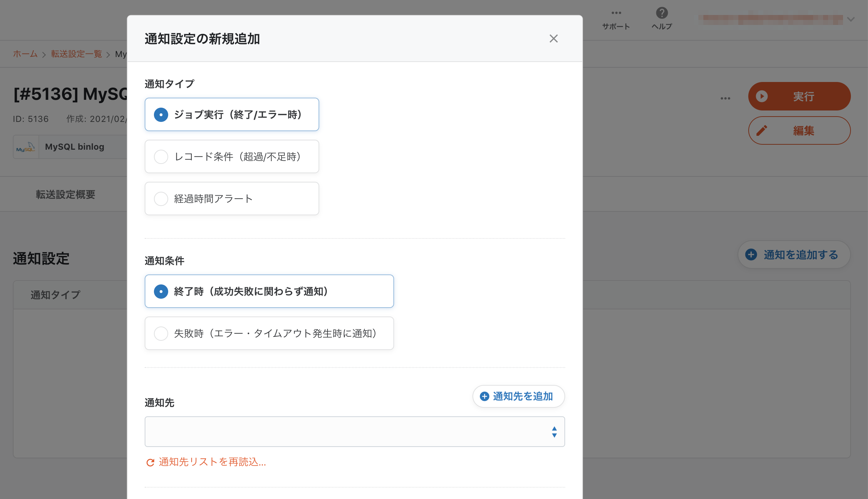The height and width of the screenshot is (499, 868).
Task: Go to 転送設定一覧 breadcrumb link
Action: point(77,54)
